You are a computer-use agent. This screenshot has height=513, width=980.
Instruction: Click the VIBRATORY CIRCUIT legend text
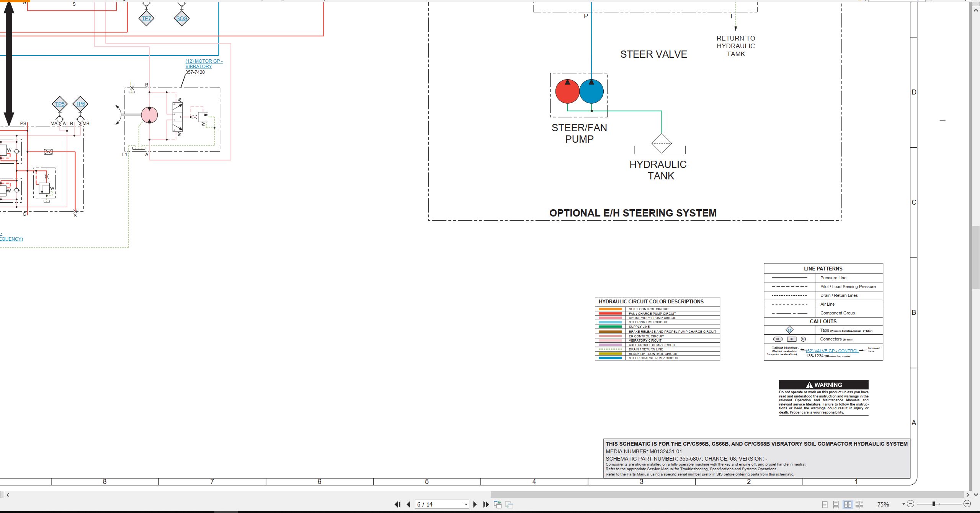tap(645, 340)
